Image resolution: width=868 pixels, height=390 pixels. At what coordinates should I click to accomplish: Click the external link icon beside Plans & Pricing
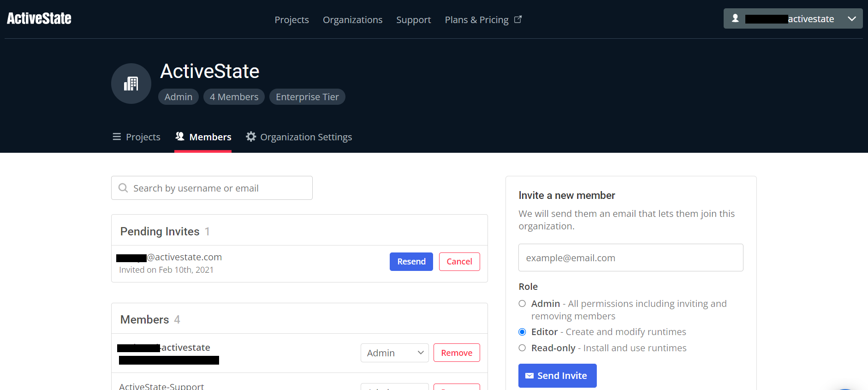click(518, 19)
